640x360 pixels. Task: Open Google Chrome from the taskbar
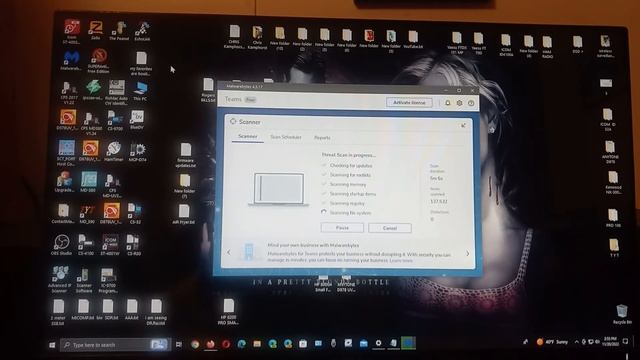click(x=195, y=344)
